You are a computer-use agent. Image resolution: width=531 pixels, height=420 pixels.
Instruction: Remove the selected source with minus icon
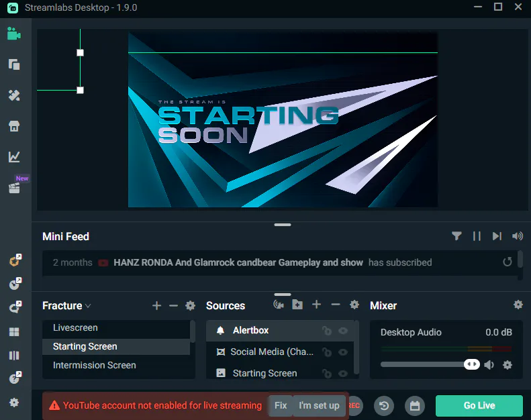pos(336,305)
